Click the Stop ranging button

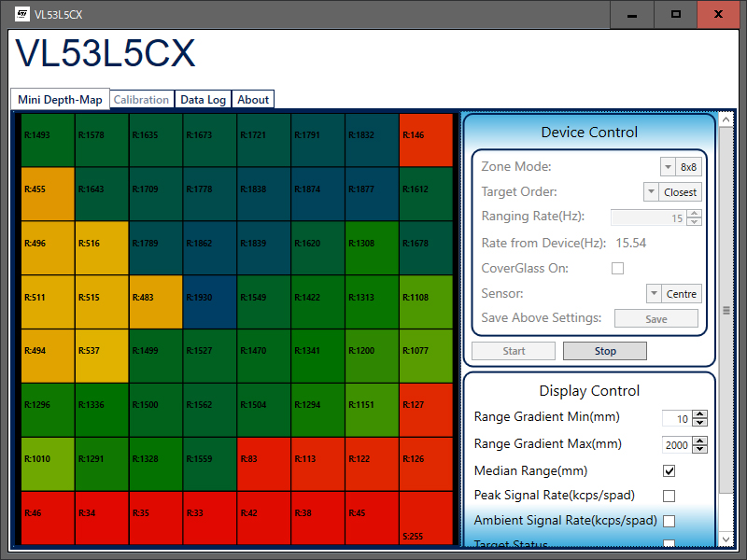click(x=605, y=351)
